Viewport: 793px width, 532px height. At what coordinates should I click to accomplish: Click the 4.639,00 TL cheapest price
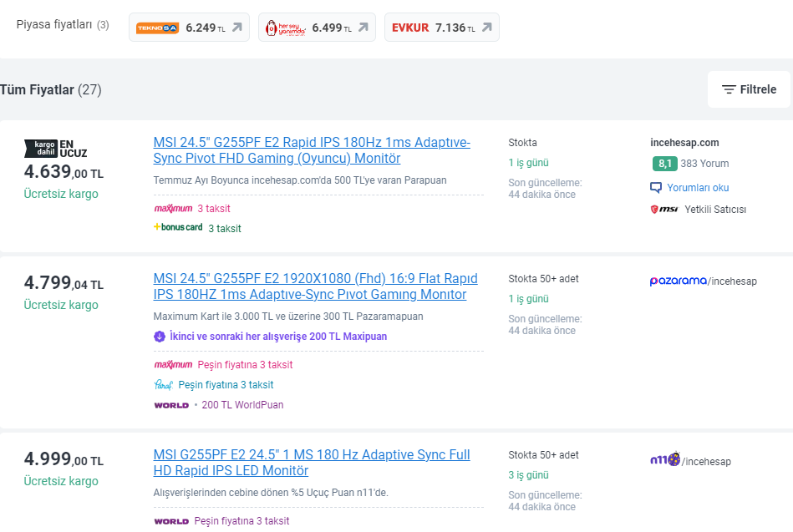pyautogui.click(x=64, y=172)
